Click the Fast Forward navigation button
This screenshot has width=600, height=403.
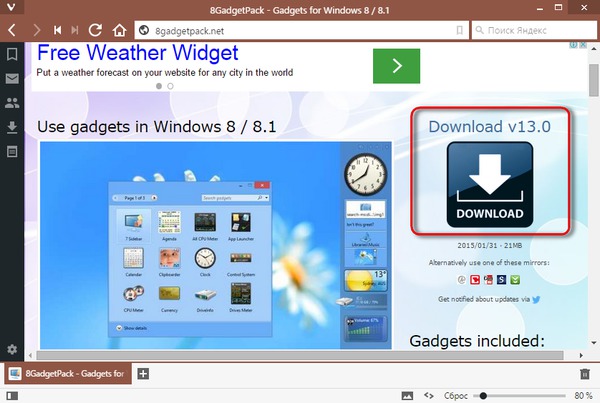click(x=75, y=30)
